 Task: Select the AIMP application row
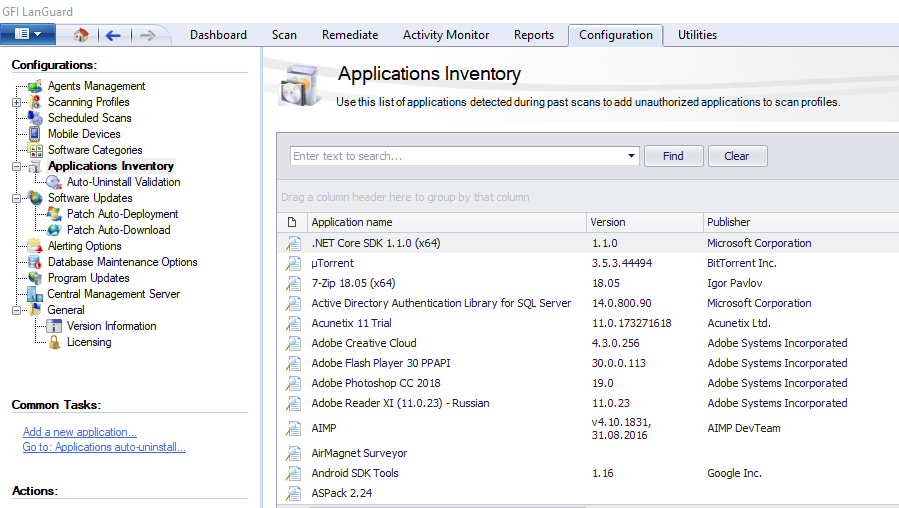click(589, 428)
